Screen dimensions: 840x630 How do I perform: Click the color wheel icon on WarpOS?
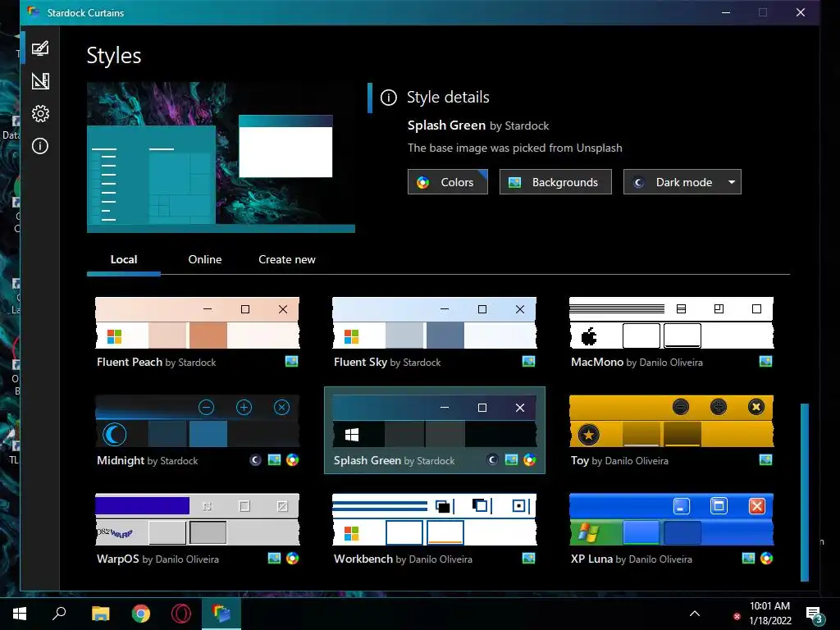[293, 559]
